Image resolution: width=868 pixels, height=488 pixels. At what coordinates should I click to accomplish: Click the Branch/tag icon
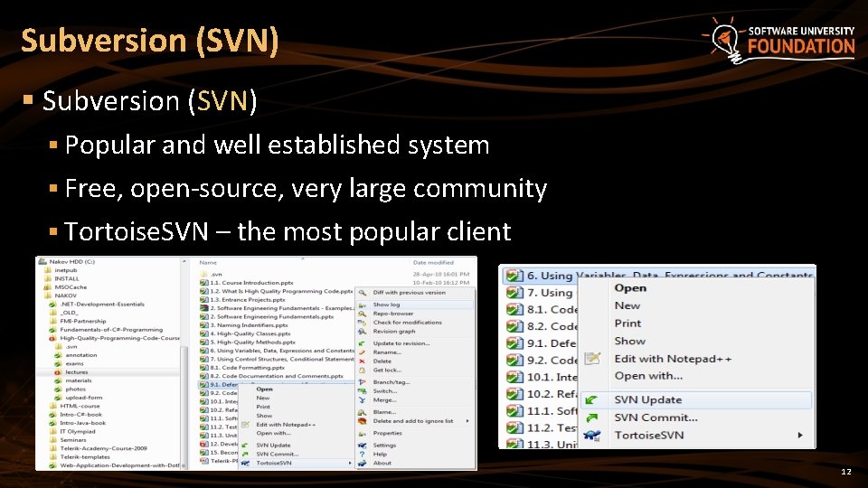(x=362, y=382)
